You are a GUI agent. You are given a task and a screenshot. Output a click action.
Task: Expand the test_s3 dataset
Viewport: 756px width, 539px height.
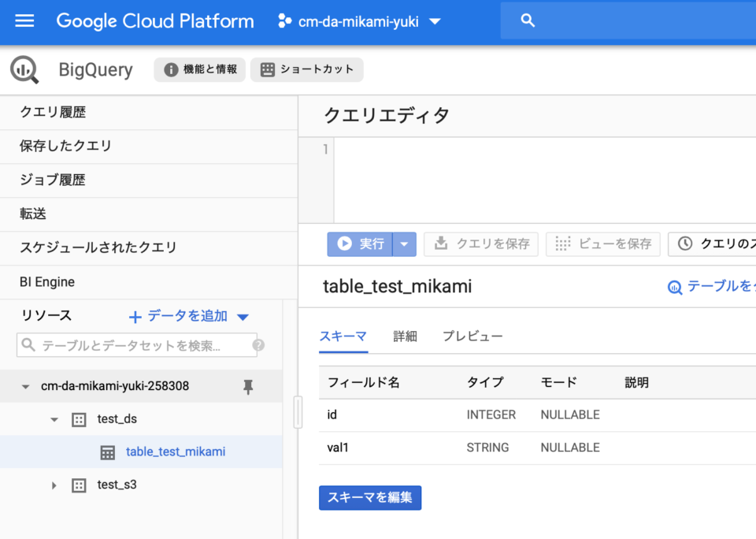click(x=54, y=485)
